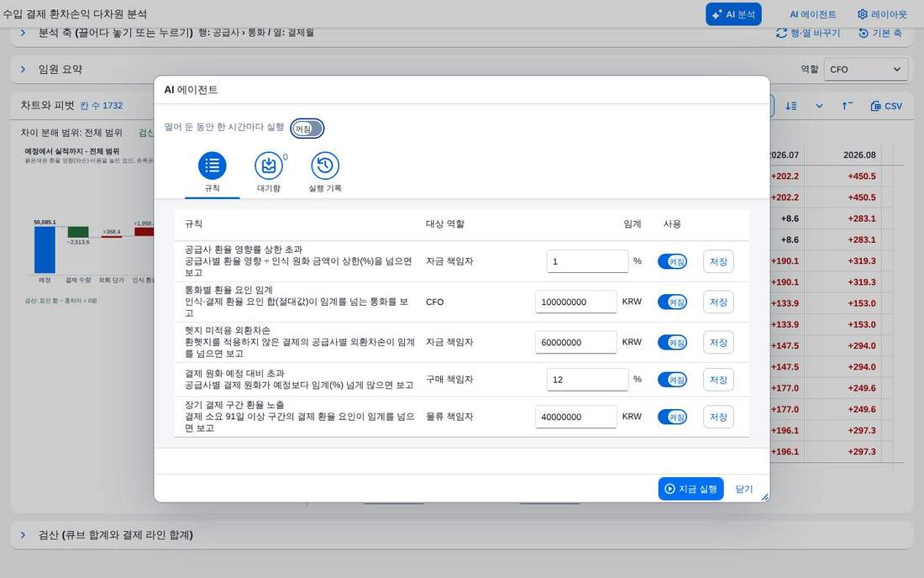Open the 실행 기록 history tab
Viewport: 924px width, 578px height.
[325, 166]
